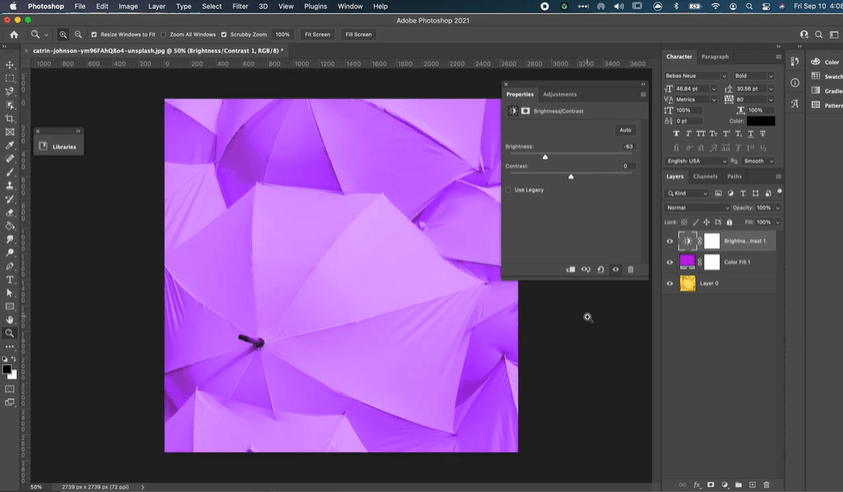The height and width of the screenshot is (492, 843).
Task: Select the Eyedropper tool
Action: [x=10, y=146]
